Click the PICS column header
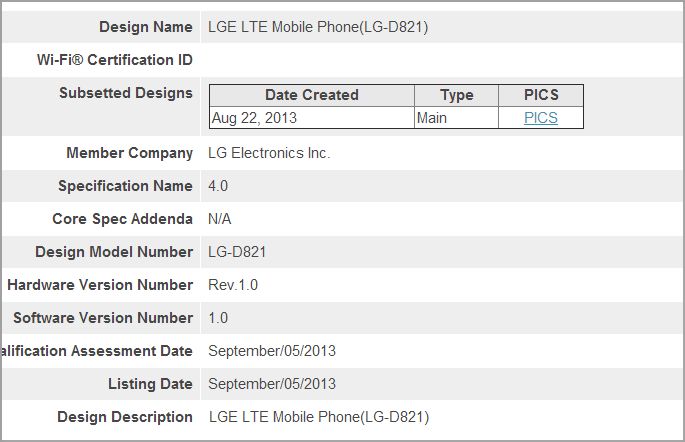 [x=541, y=95]
